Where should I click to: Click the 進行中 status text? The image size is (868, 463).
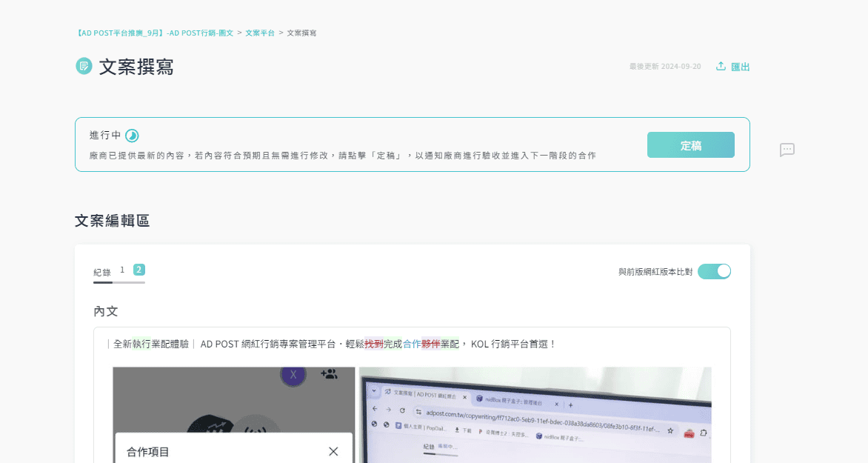105,135
